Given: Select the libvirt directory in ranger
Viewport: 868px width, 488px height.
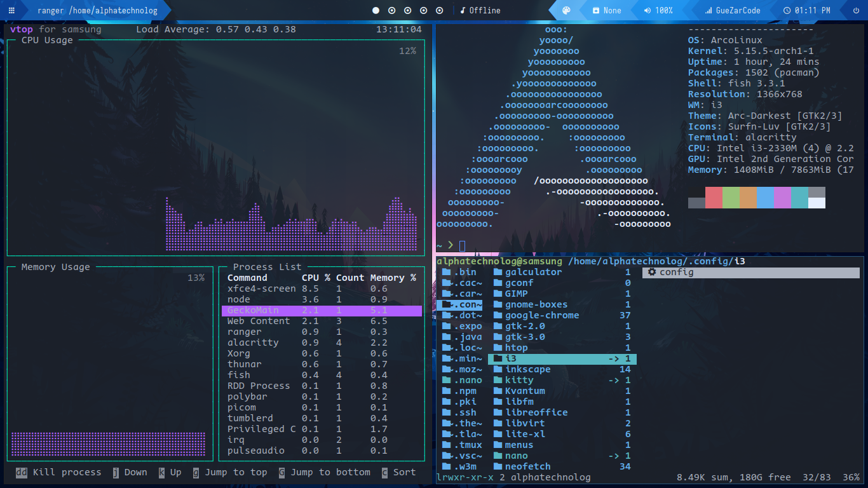Looking at the screenshot, I should [562, 423].
